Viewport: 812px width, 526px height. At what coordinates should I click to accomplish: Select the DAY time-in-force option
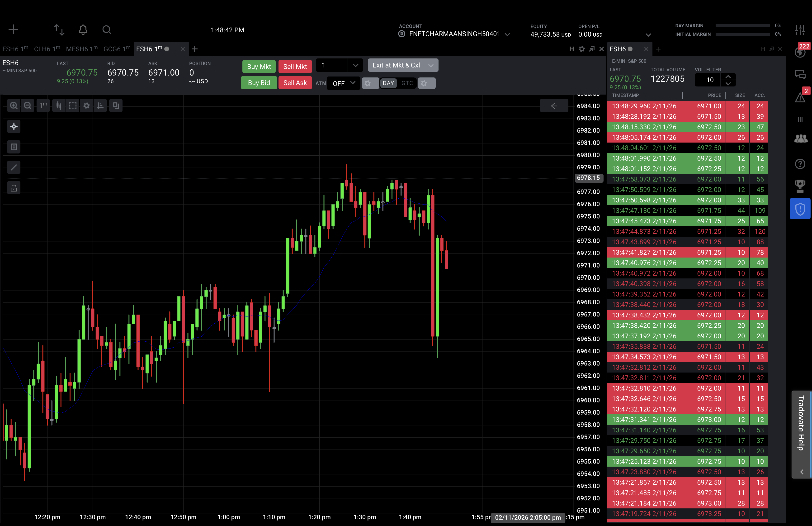[388, 83]
